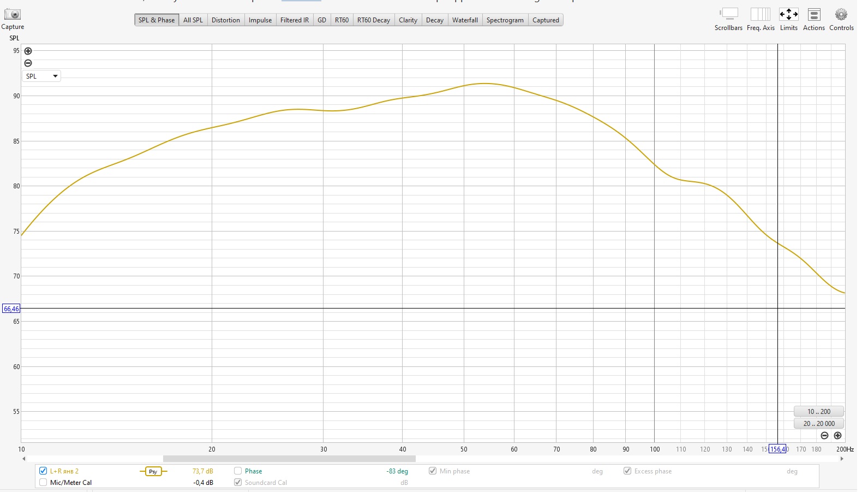Open the Impulse tab
Viewport: 868px width, 492px height.
click(x=260, y=20)
